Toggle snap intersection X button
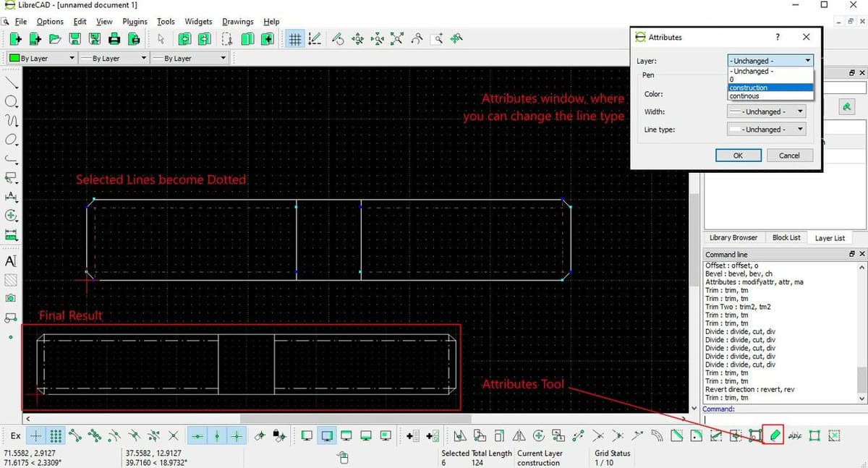 (173, 435)
